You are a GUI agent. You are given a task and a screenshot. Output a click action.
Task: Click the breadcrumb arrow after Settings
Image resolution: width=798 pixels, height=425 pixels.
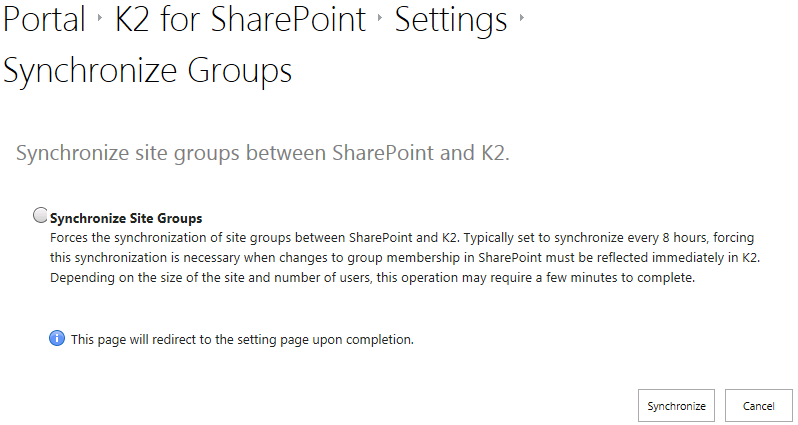(522, 18)
